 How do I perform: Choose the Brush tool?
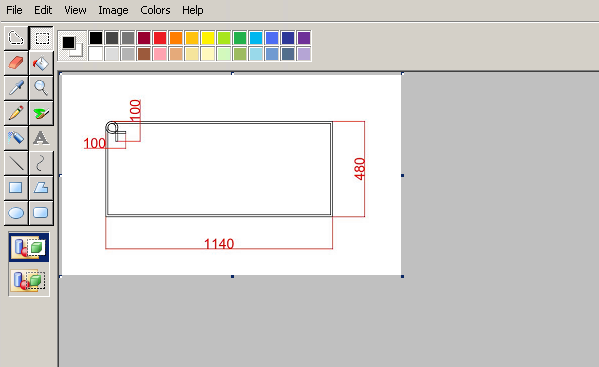(x=41, y=113)
